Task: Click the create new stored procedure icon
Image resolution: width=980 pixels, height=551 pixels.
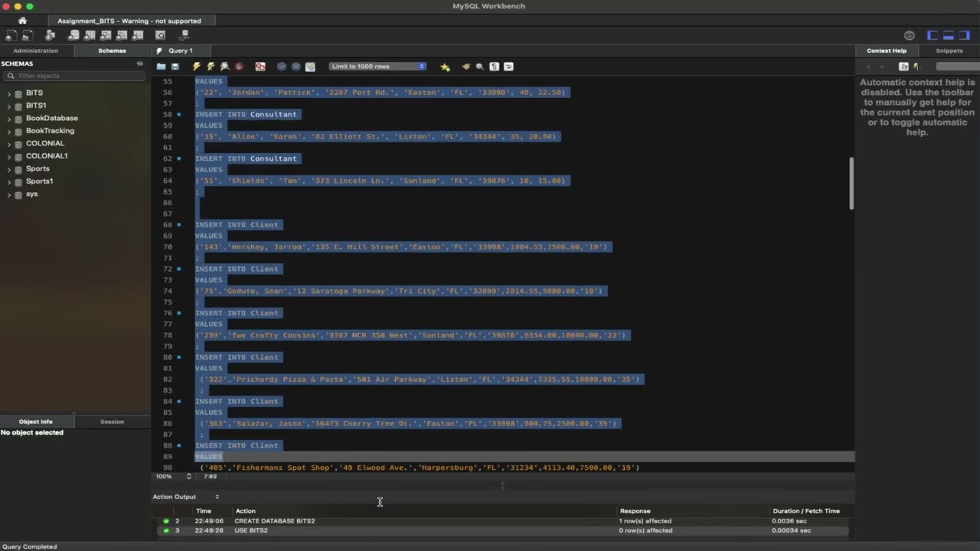Action: pos(122,35)
